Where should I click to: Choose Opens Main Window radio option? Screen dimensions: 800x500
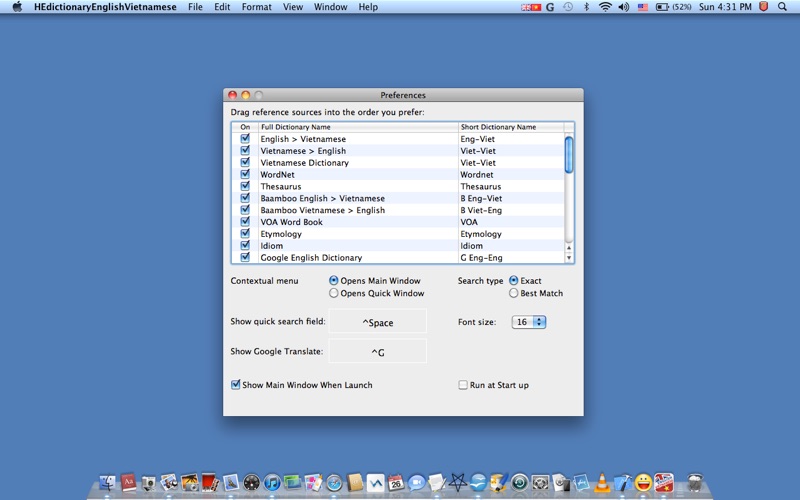[334, 280]
